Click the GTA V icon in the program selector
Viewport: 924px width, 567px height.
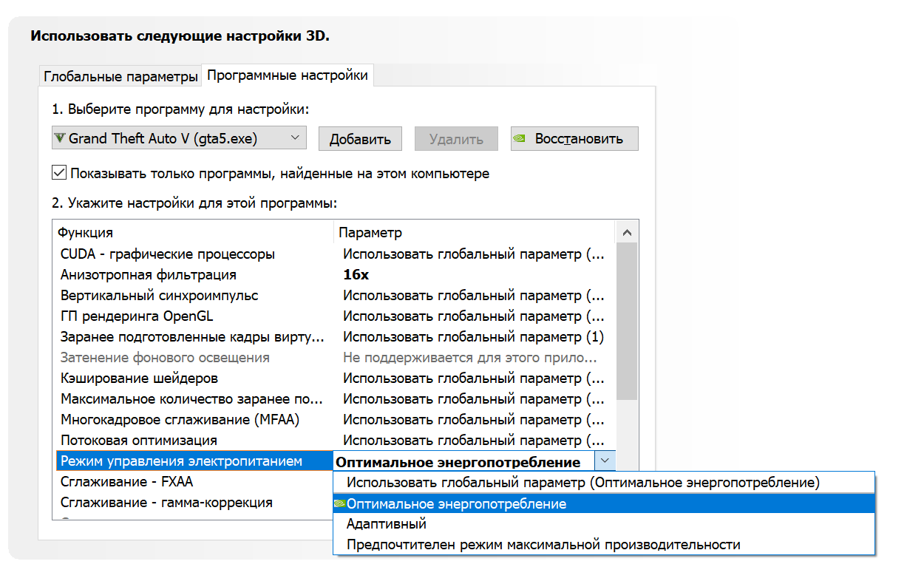(60, 138)
